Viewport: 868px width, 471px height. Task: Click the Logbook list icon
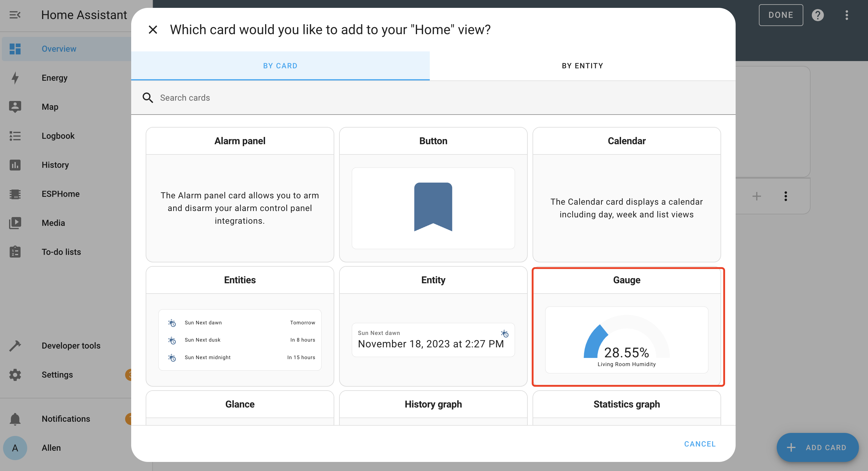point(15,136)
